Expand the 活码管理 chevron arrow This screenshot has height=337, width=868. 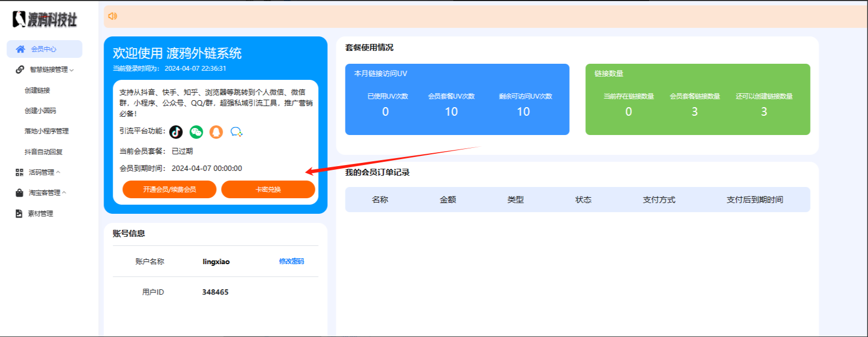tap(58, 173)
